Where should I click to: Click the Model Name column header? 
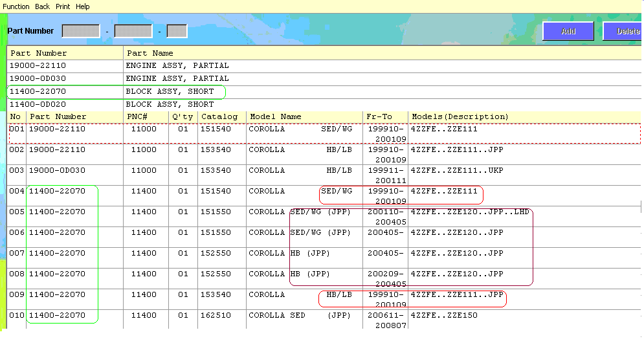[x=276, y=117]
